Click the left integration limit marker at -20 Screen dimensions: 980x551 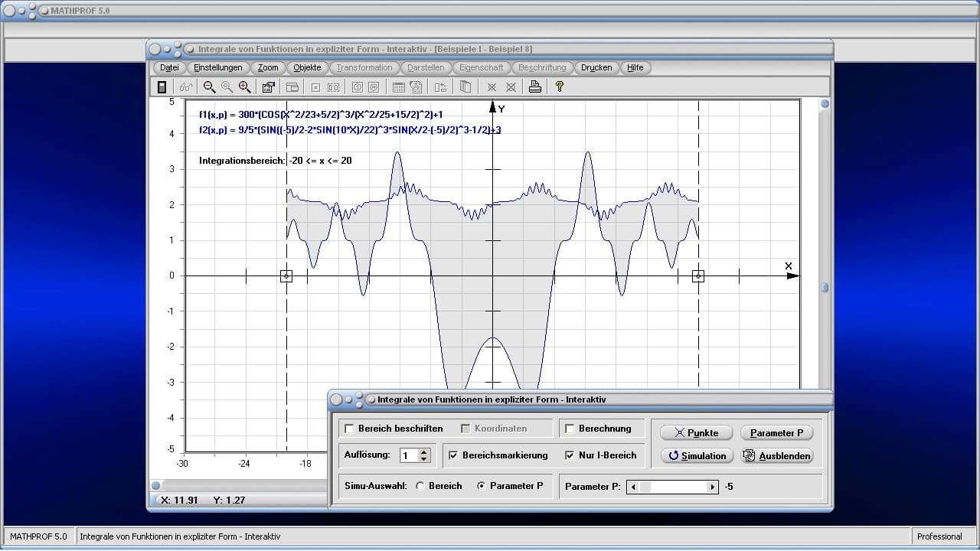coord(286,275)
